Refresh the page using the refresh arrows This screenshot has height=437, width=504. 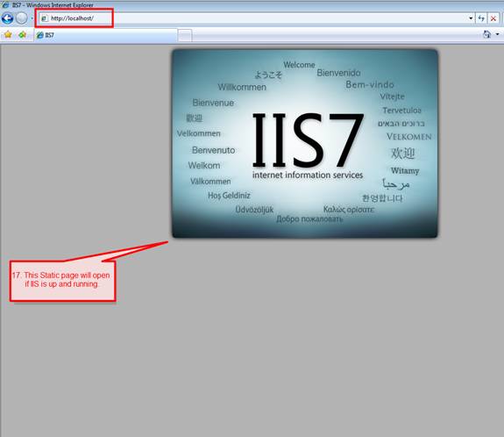pos(481,18)
